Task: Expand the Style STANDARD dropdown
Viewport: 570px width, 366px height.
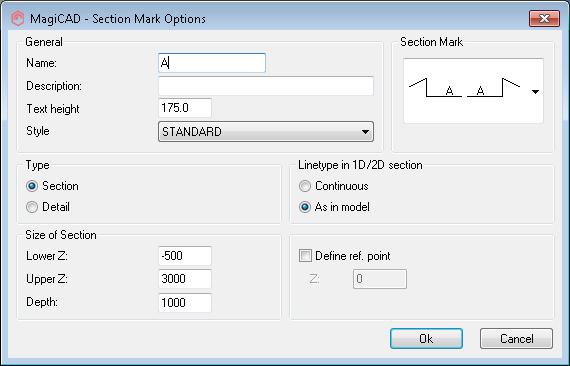Action: [x=266, y=132]
